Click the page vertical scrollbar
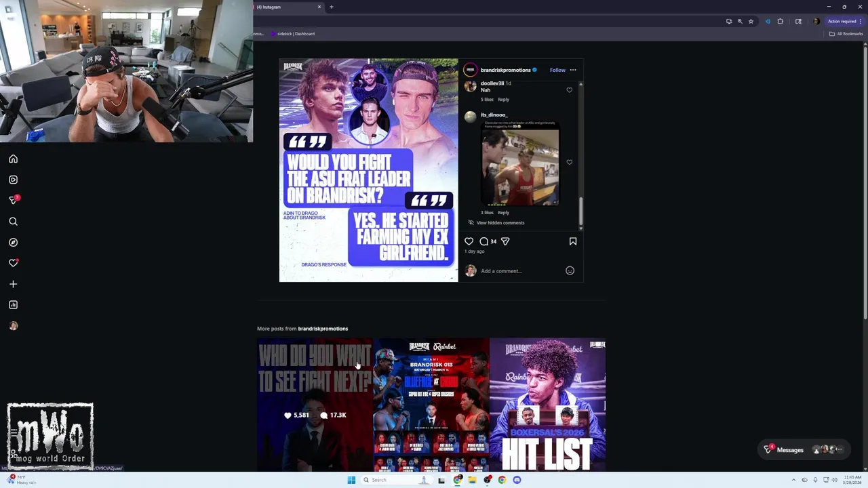Screen dimensions: 868x488 [865, 183]
